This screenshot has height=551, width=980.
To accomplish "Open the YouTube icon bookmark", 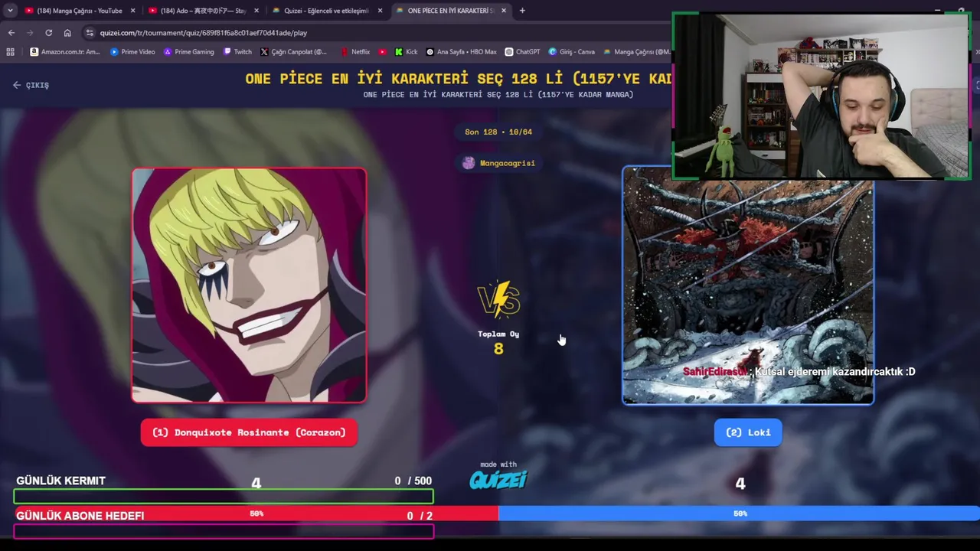I will point(383,52).
